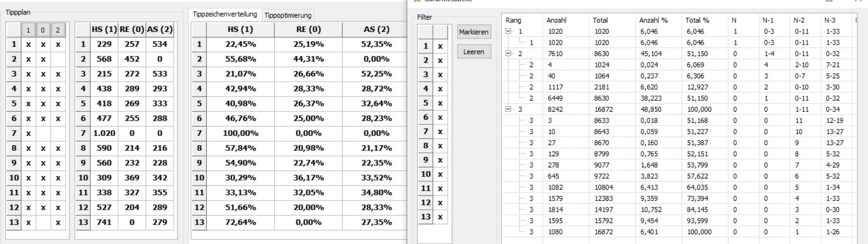Toggle column 0 header in Tippplan
The height and width of the screenshot is (244, 868).
point(43,30)
